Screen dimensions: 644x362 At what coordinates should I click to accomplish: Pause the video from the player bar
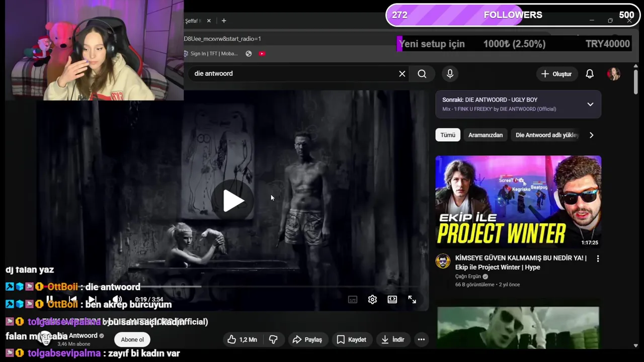pyautogui.click(x=50, y=300)
